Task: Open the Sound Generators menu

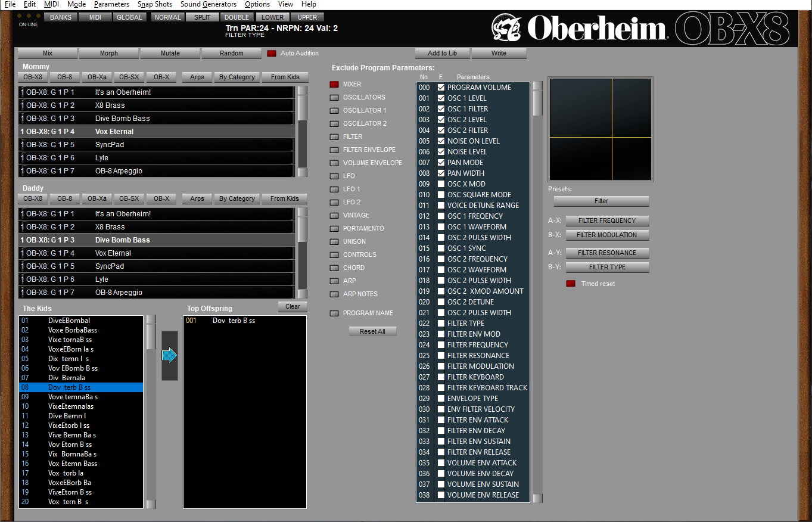Action: point(209,4)
